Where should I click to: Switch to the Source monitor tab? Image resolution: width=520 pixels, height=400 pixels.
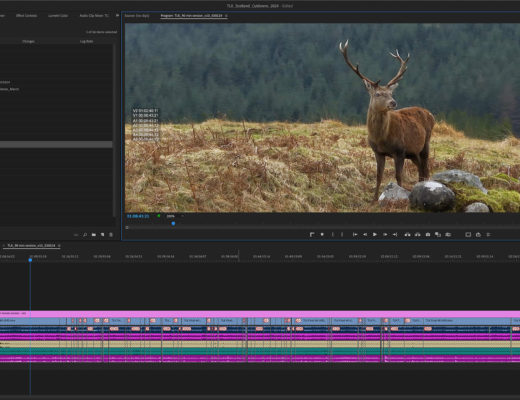[137, 16]
